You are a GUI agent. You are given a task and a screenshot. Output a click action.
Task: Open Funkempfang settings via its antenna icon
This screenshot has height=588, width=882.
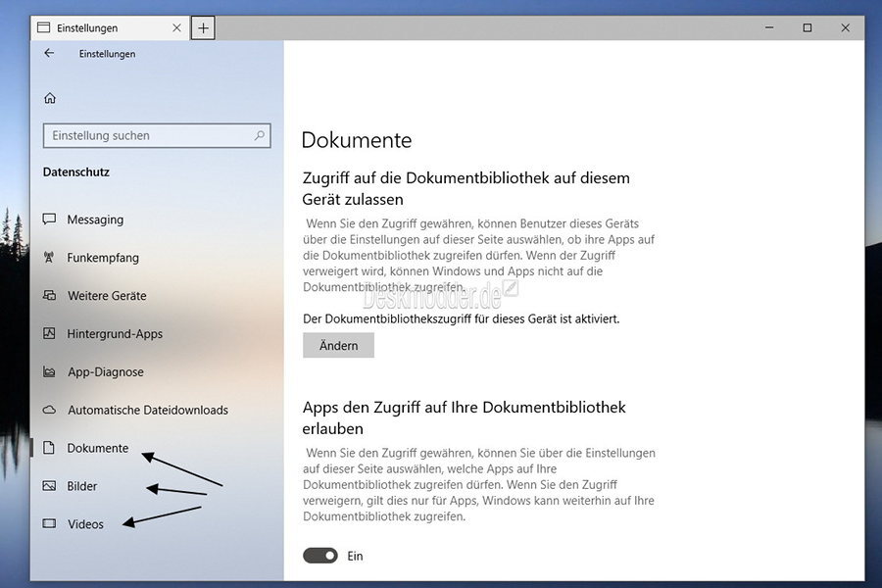[x=49, y=257]
